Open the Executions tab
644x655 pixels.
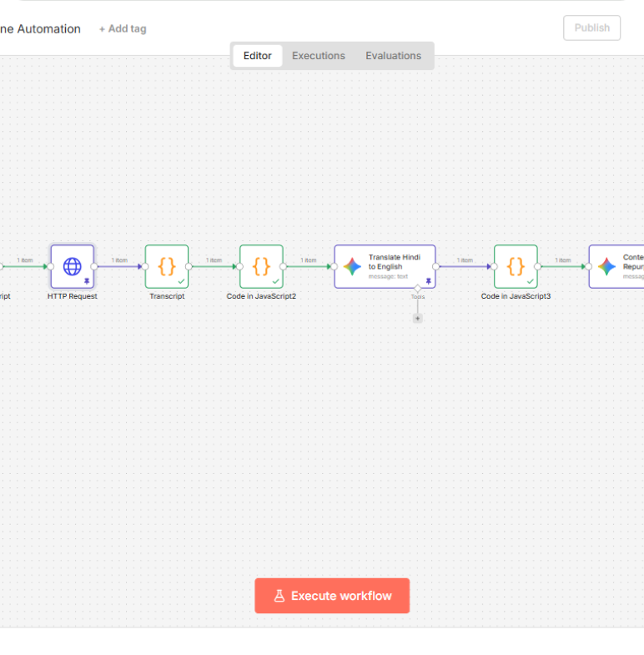[x=318, y=56]
